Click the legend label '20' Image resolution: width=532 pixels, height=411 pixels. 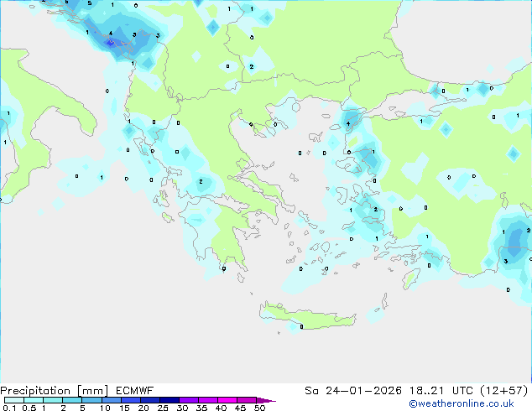[x=143, y=408]
